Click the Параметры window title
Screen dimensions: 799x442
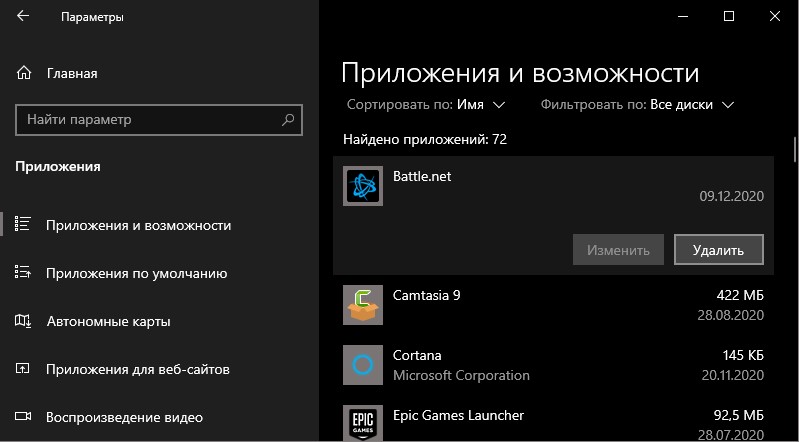point(92,17)
